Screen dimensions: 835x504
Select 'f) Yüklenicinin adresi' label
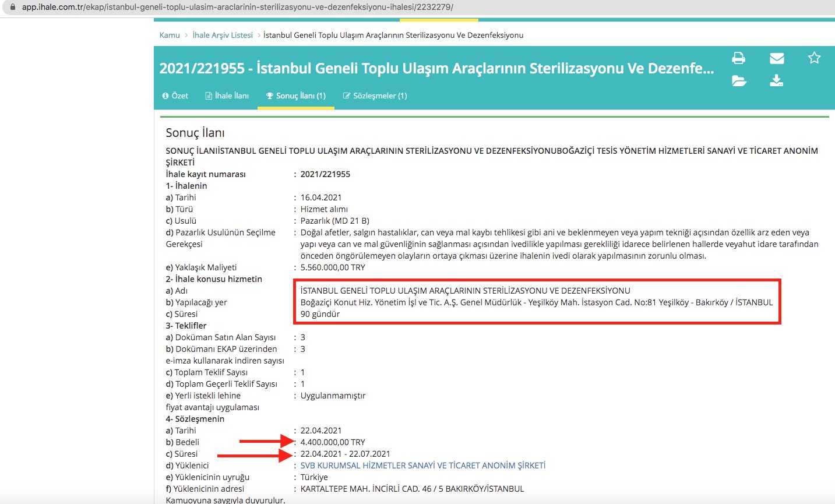pos(205,489)
